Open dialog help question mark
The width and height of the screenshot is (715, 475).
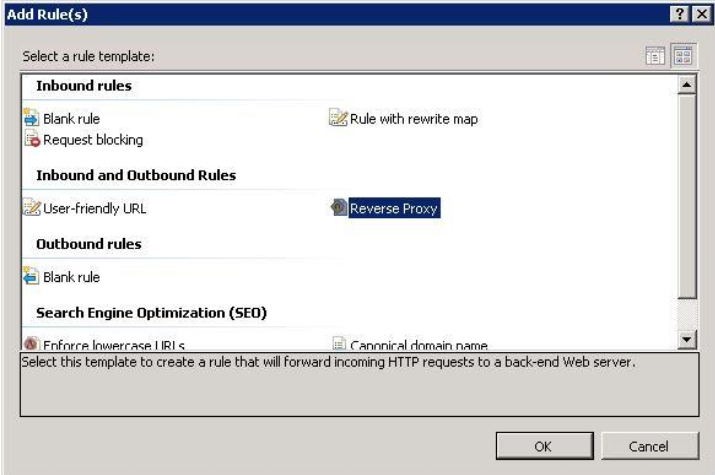[x=679, y=14]
